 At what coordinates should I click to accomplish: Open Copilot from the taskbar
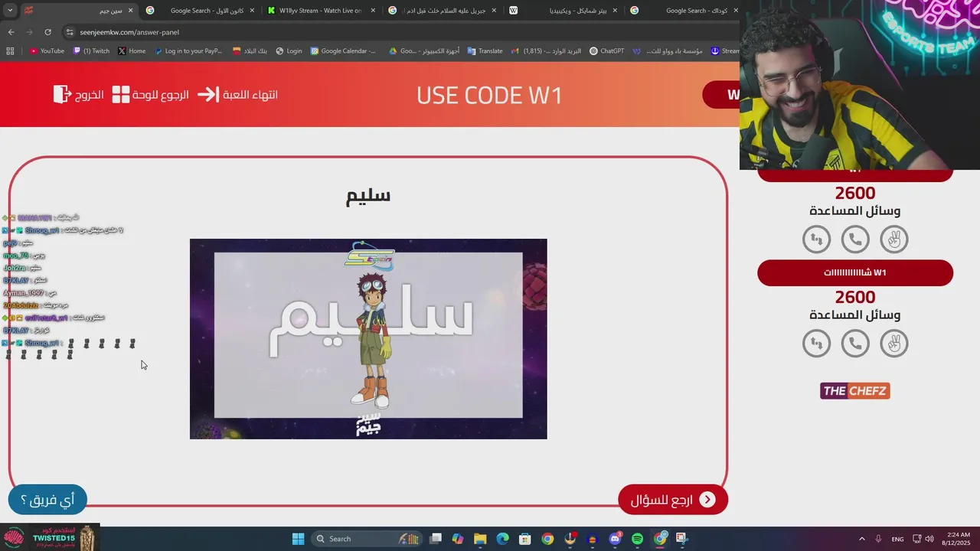pos(458,539)
